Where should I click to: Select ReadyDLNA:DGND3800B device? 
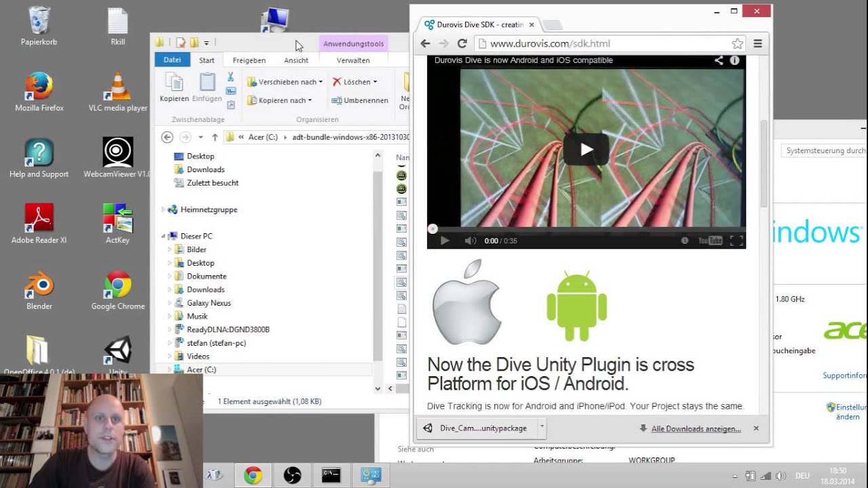pos(227,329)
